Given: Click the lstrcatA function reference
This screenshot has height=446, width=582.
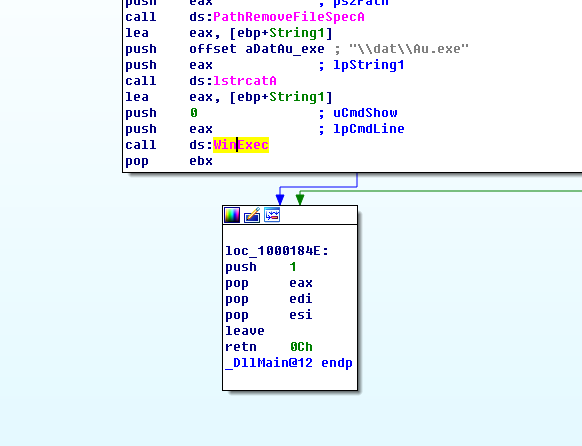Looking at the screenshot, I should [245, 81].
